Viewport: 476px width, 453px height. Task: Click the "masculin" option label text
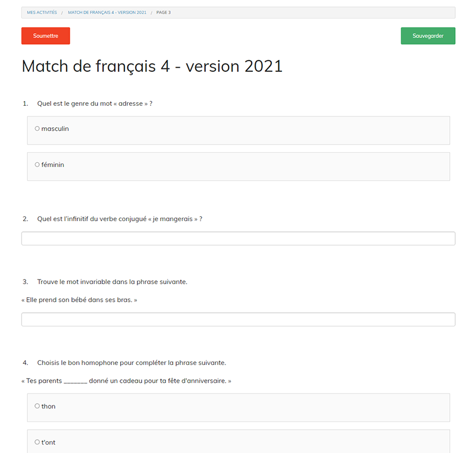tap(54, 128)
